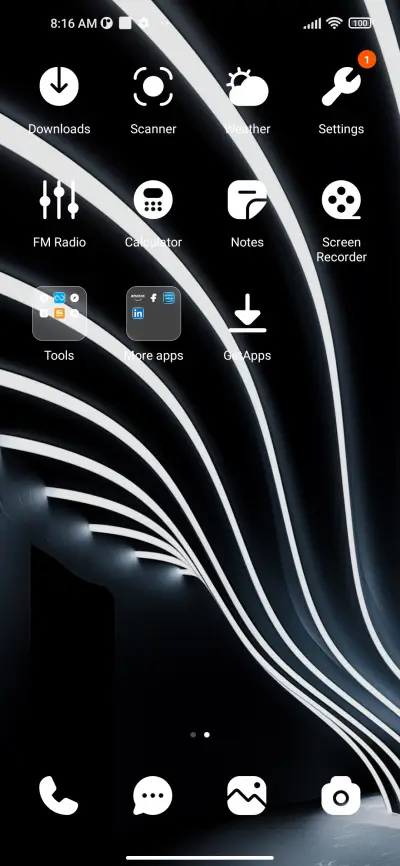Screen dimensions: 400x866
Task: Open the More apps folder
Action: 153,313
